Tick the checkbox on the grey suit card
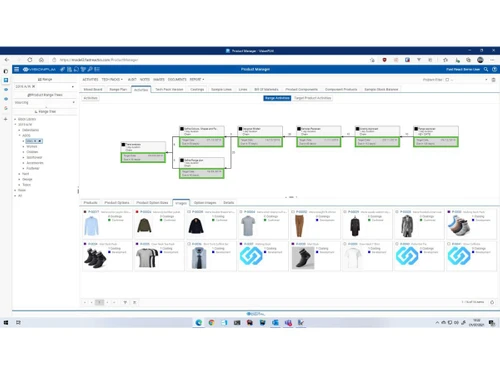The height and width of the screenshot is (375, 500). click(397, 212)
